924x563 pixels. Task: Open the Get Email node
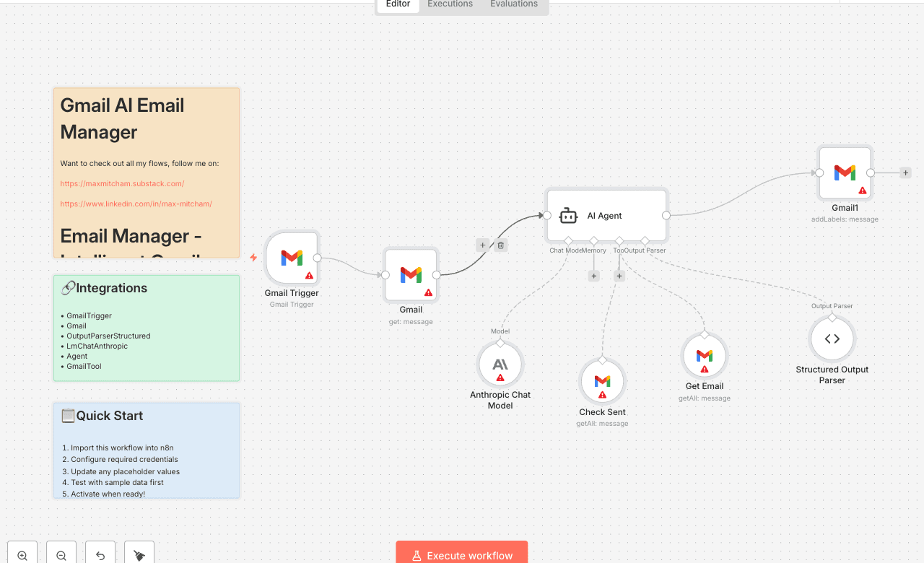pos(704,355)
